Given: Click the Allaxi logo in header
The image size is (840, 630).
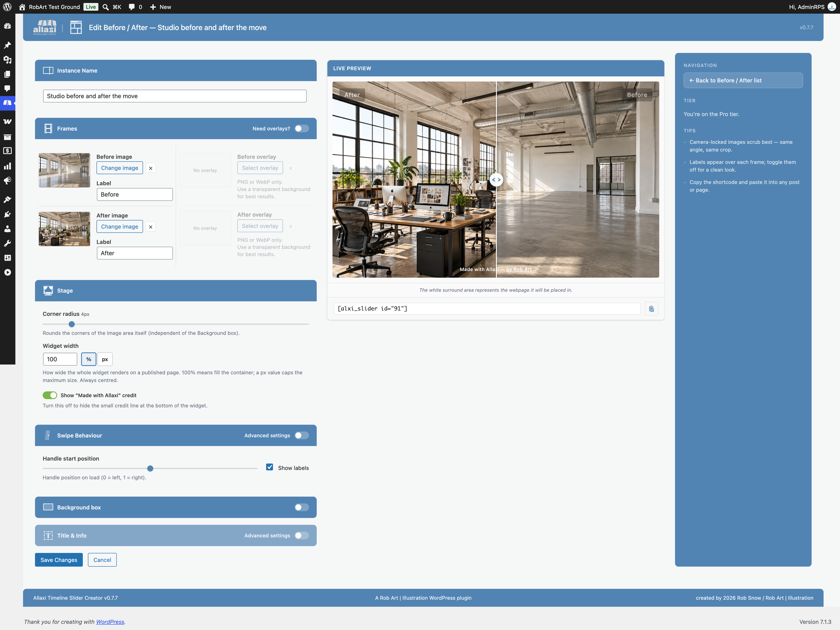Looking at the screenshot, I should coord(44,27).
